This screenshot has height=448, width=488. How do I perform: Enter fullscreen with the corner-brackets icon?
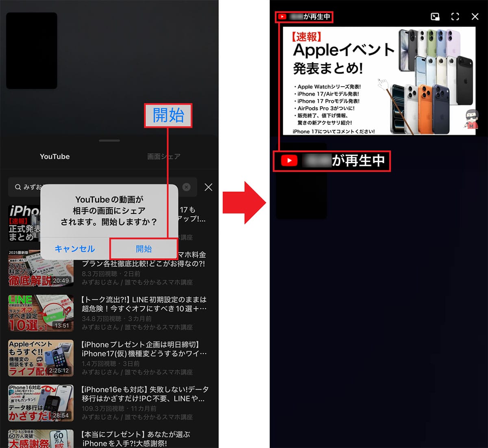coord(455,17)
